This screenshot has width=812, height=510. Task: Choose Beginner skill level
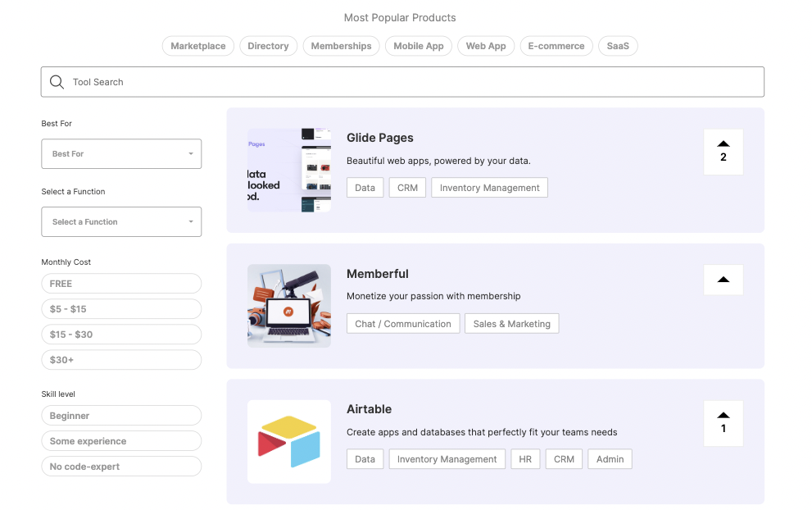coord(121,416)
